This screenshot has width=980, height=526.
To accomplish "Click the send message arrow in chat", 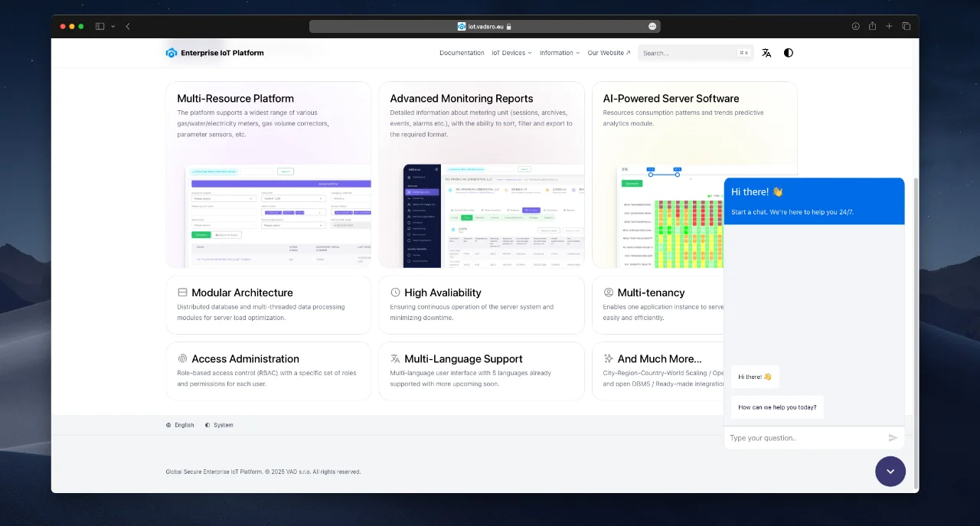I will point(893,438).
